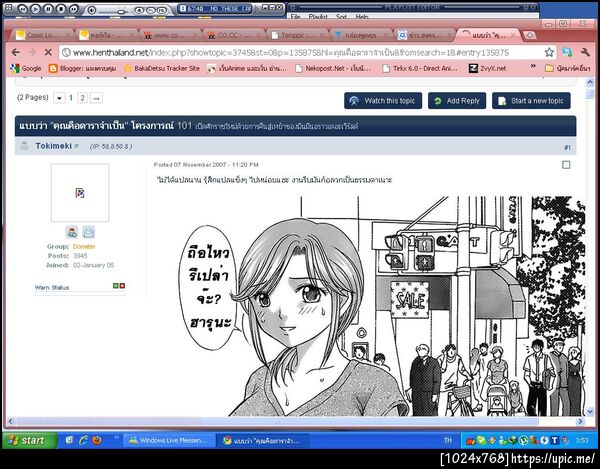Switch to the www.co... browser tab
600x469 pixels.
[171, 35]
